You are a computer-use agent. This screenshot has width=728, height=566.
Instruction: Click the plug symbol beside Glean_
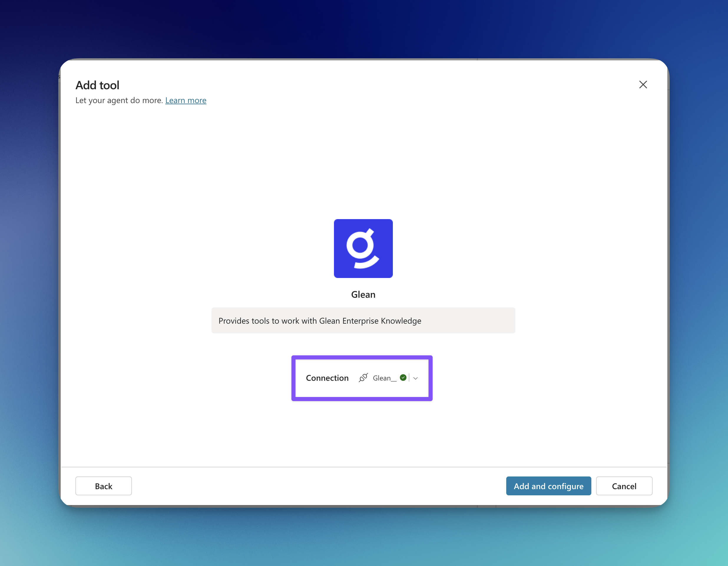click(363, 378)
